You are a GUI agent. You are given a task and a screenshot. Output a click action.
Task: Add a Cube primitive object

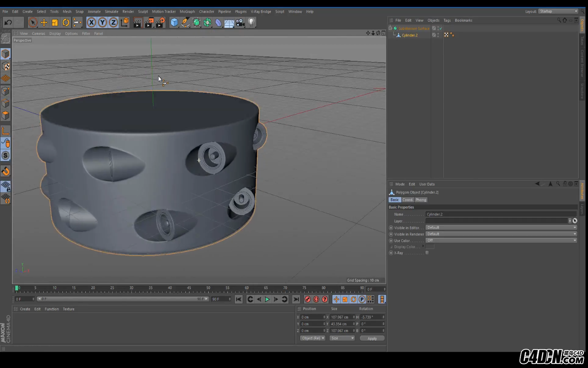pyautogui.click(x=174, y=22)
